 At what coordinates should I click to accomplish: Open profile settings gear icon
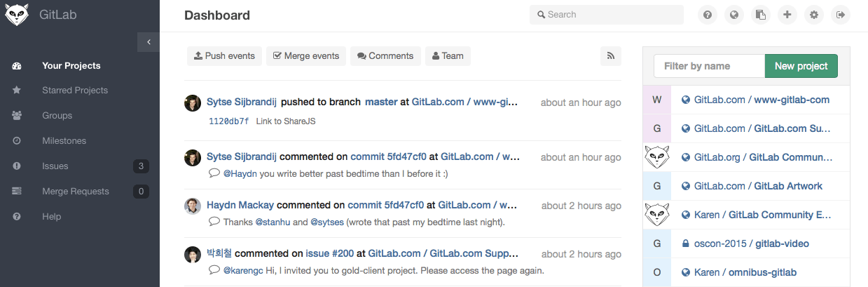click(x=813, y=15)
